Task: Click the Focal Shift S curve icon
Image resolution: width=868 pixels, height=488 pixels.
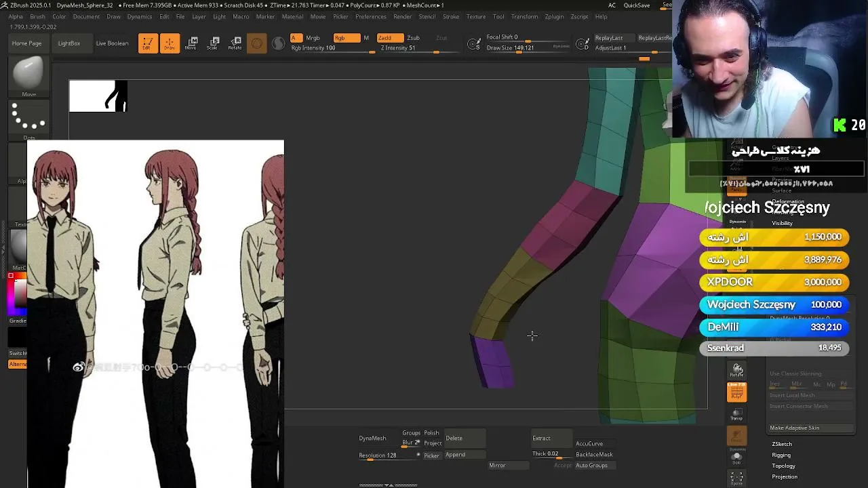Action: 475,45
